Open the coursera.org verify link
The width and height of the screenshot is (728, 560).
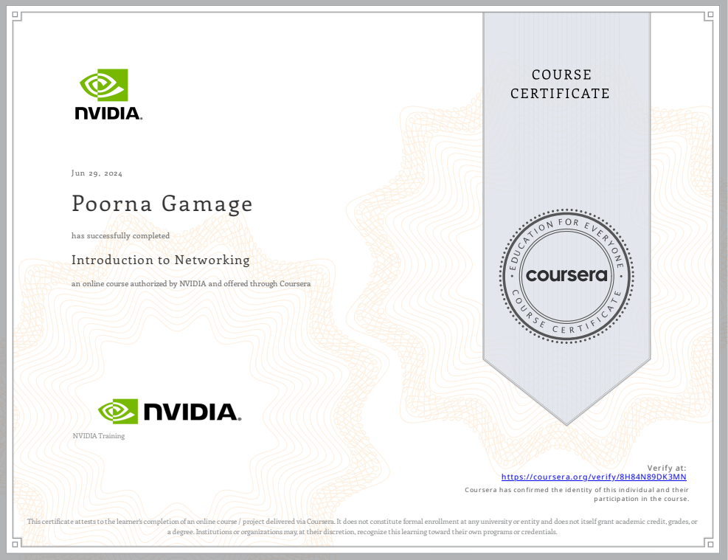click(x=593, y=477)
